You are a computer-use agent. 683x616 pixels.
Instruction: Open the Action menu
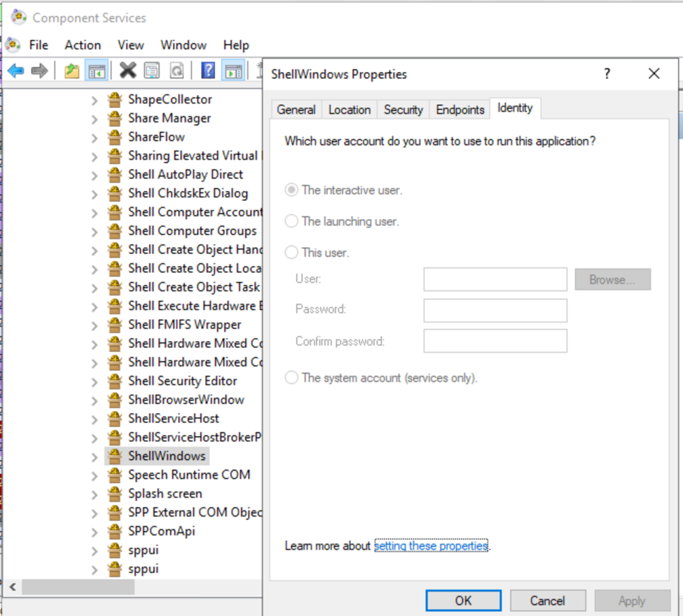pos(83,45)
